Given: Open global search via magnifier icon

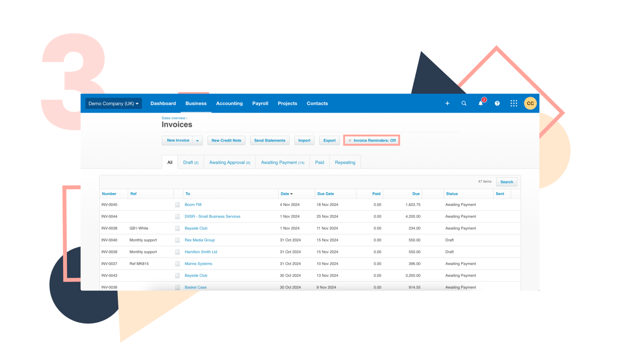Looking at the screenshot, I should (x=464, y=103).
